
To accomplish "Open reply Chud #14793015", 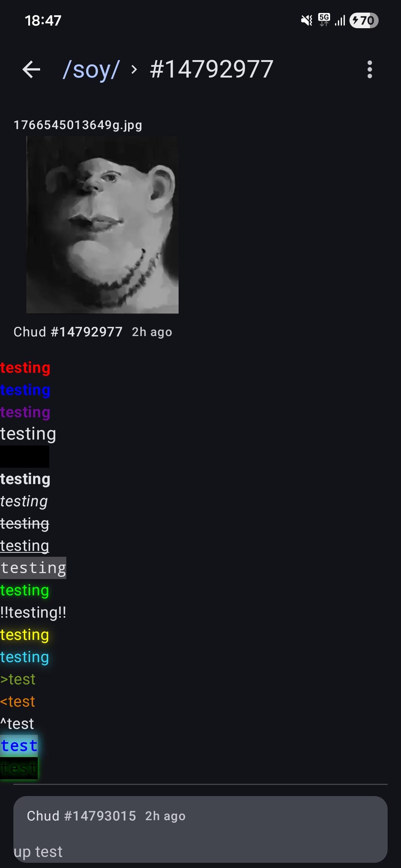I will [81, 816].
